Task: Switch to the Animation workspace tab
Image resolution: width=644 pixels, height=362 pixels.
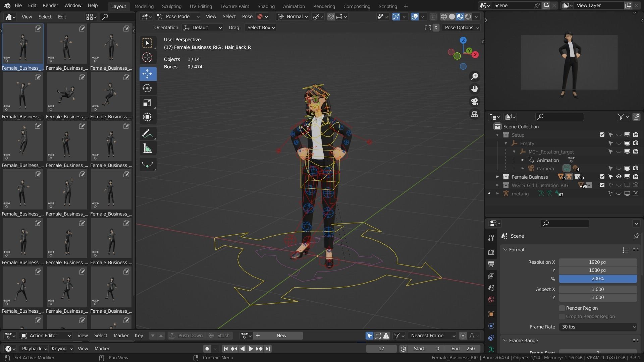Action: click(x=294, y=6)
